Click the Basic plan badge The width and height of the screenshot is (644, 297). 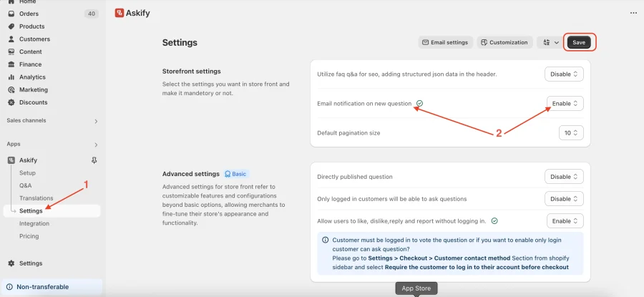(236, 174)
